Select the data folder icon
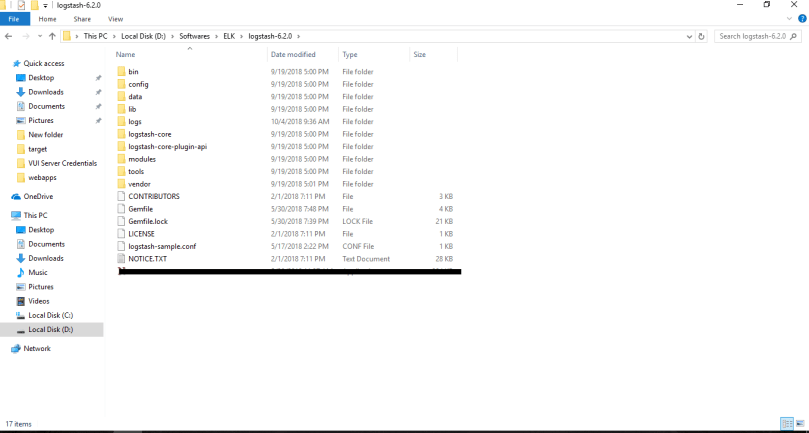This screenshot has height=433, width=809. click(121, 97)
